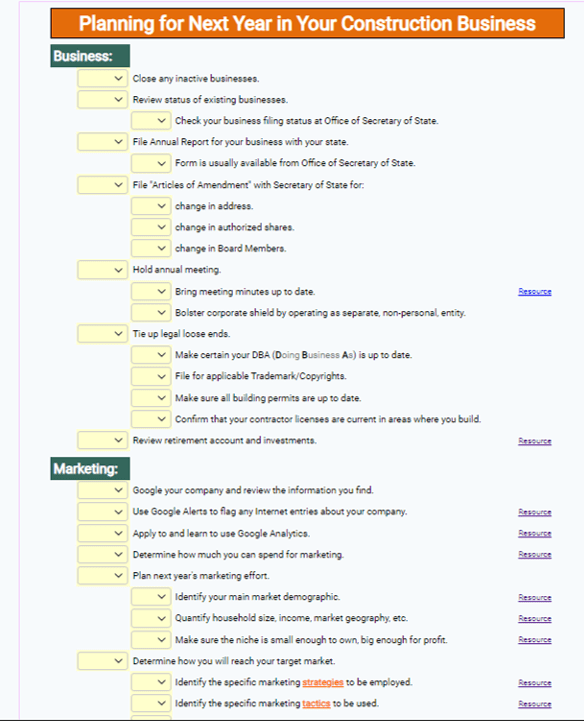Open dropdown beside 'Google your company'
584x721 pixels.
click(103, 490)
